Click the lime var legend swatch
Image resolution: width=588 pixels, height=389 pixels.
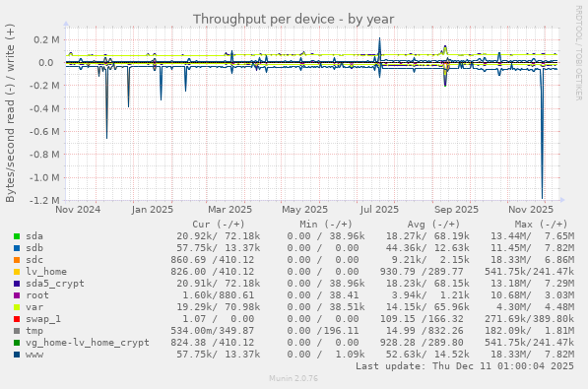17,307
